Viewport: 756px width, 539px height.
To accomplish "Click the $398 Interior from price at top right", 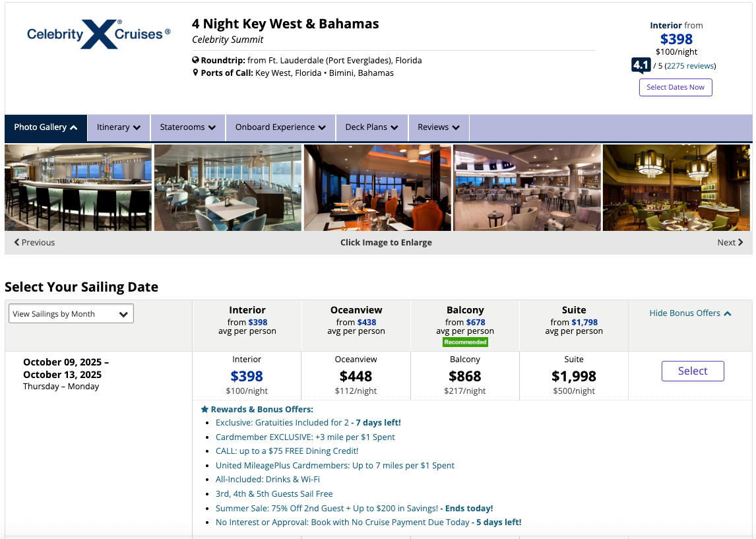I will click(x=676, y=39).
